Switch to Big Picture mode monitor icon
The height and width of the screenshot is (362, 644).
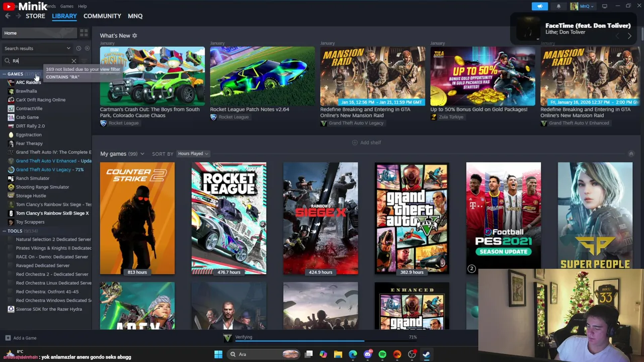tap(605, 6)
